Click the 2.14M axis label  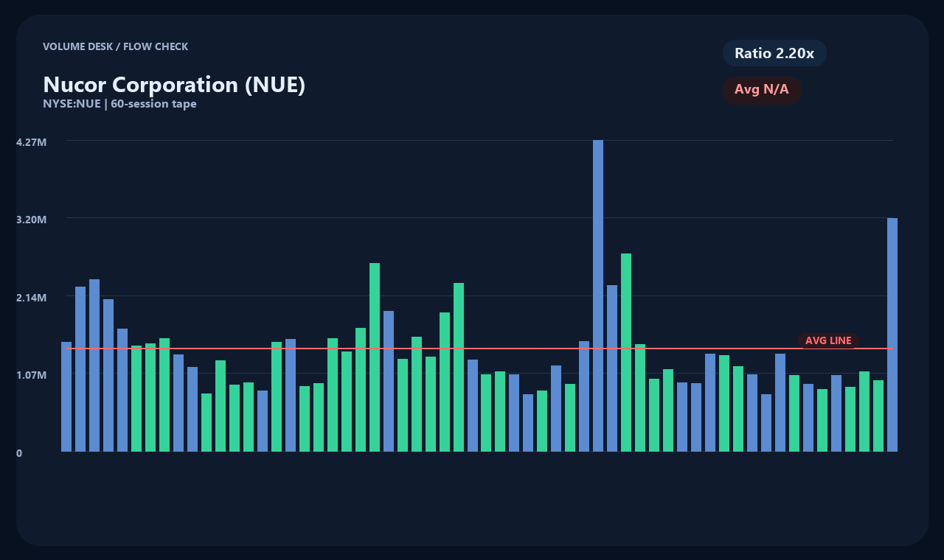click(x=32, y=297)
